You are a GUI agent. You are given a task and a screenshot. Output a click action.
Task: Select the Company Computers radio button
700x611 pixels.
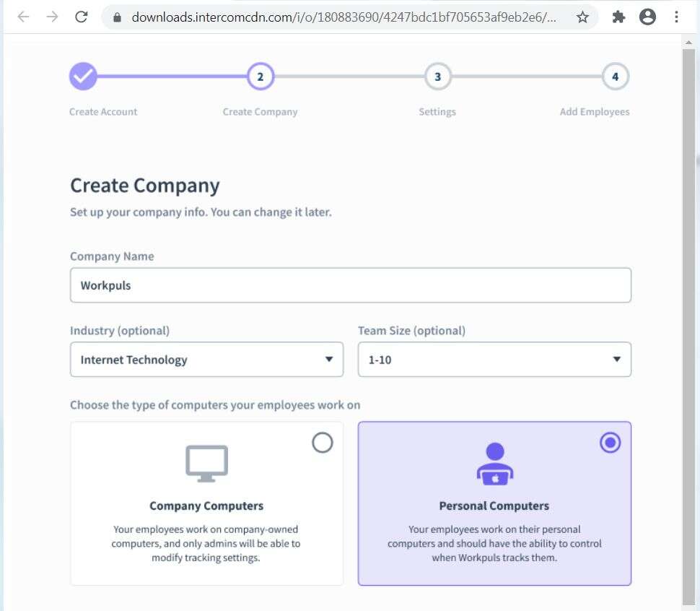[322, 443]
